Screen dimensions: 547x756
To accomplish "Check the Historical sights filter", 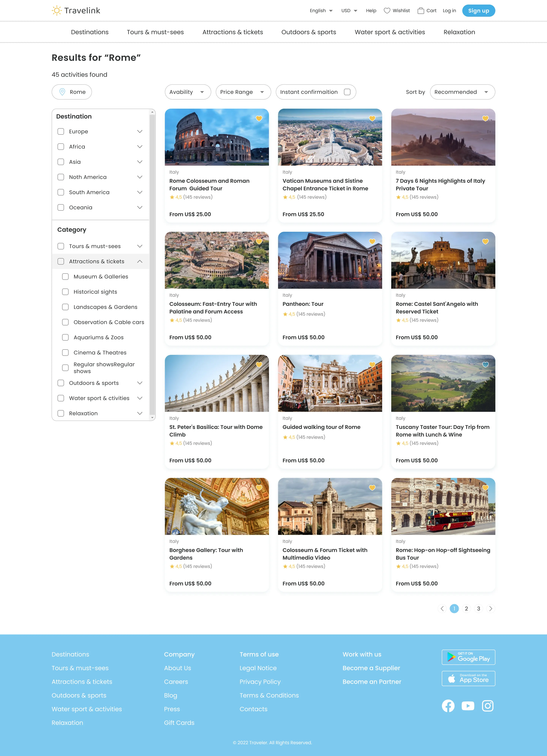I will point(65,292).
